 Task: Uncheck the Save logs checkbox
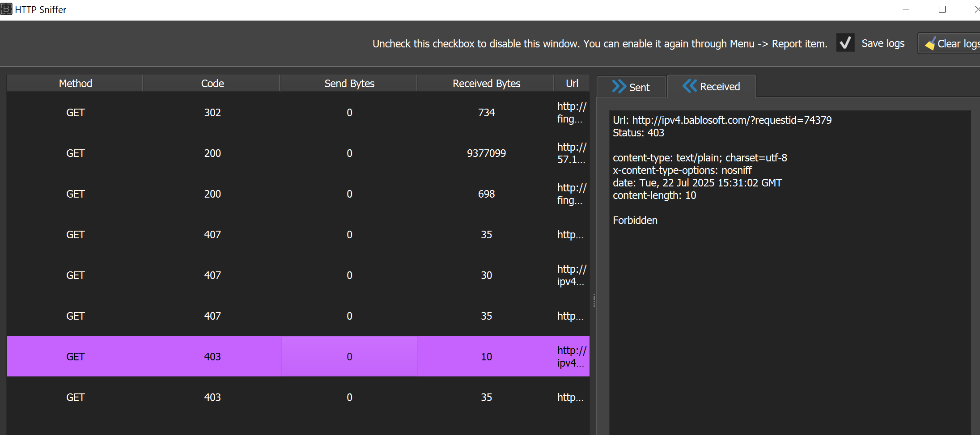pyautogui.click(x=845, y=43)
